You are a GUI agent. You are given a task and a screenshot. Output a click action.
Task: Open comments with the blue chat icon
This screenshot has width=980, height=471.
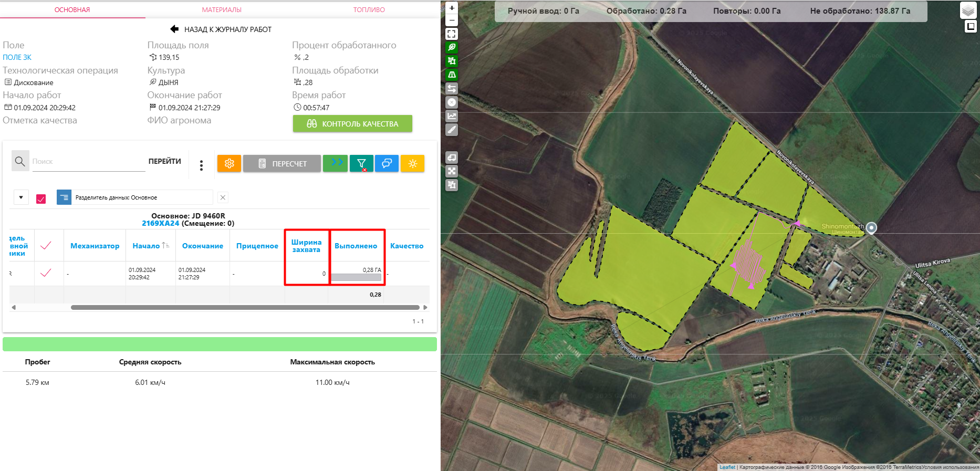click(x=387, y=163)
